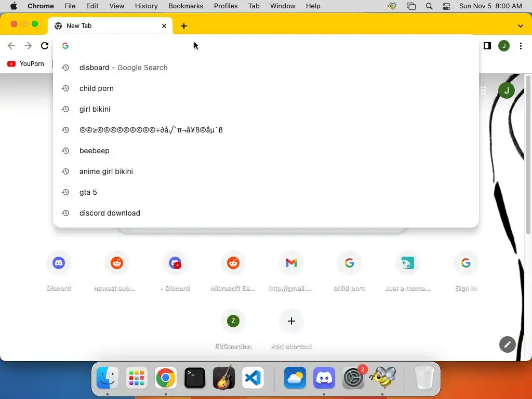Open the Help menu
The height and width of the screenshot is (399, 532).
[313, 6]
